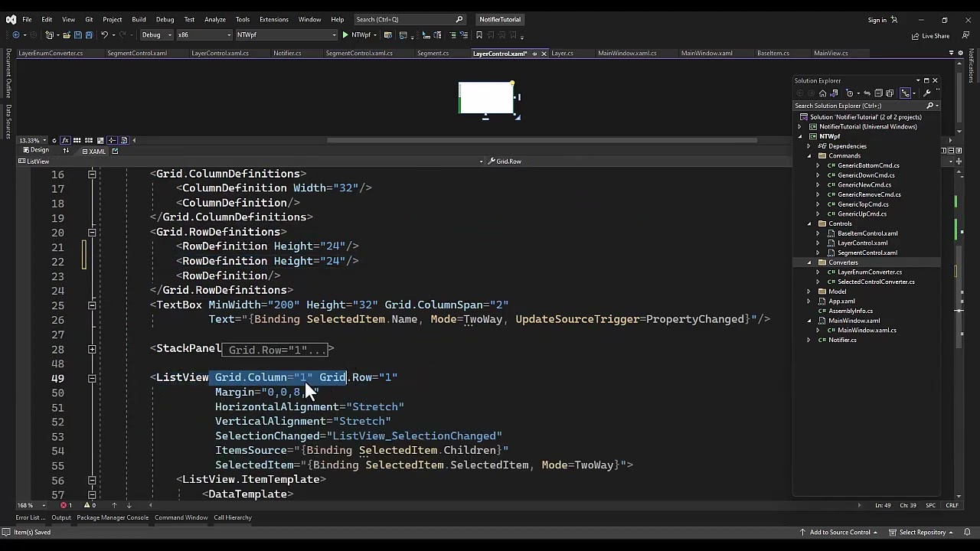The height and width of the screenshot is (551, 980).
Task: Toggle snap to gridlines button
Action: (x=89, y=140)
